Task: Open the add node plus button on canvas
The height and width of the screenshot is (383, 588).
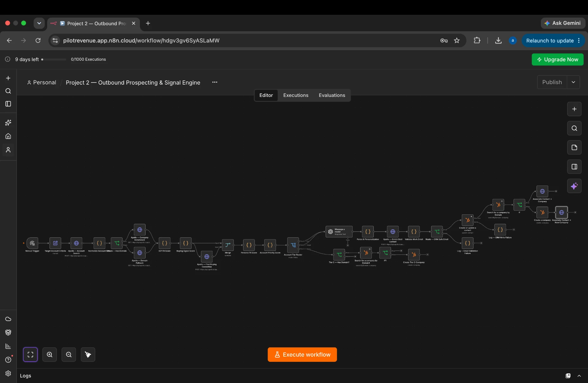Action: click(x=574, y=109)
